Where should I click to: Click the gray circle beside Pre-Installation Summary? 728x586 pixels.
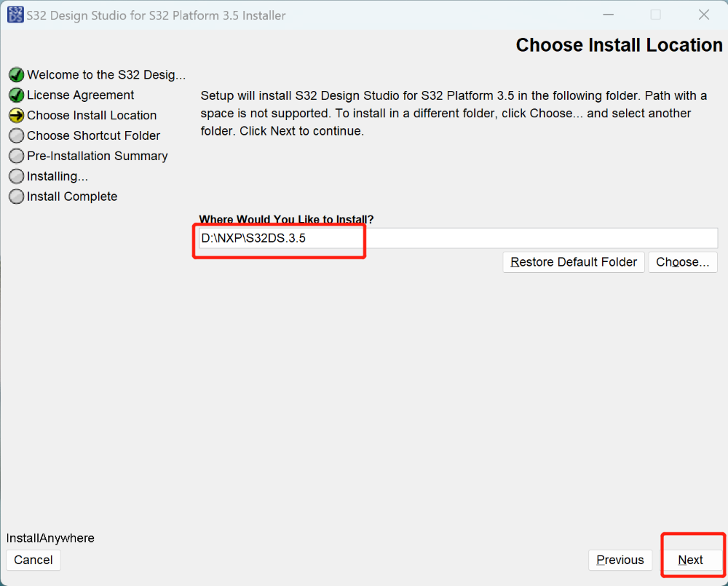point(16,157)
